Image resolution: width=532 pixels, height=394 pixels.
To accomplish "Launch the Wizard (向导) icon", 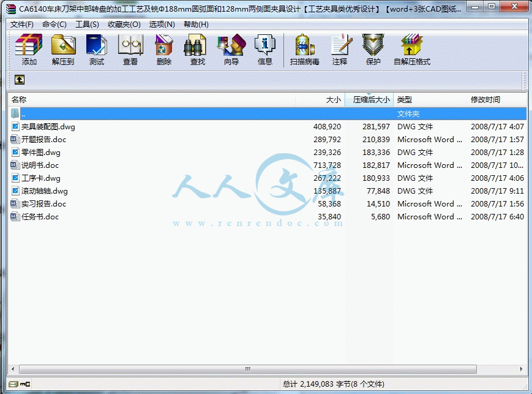I will point(231,45).
